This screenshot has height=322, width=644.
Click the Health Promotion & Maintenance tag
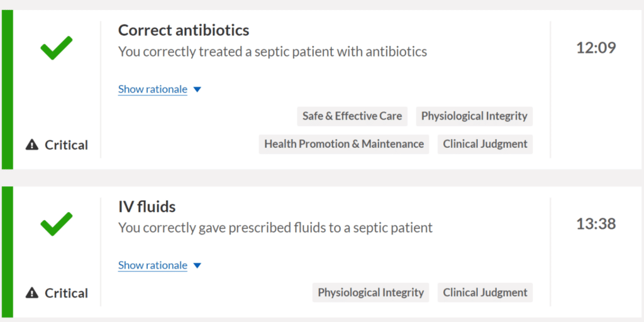(344, 144)
